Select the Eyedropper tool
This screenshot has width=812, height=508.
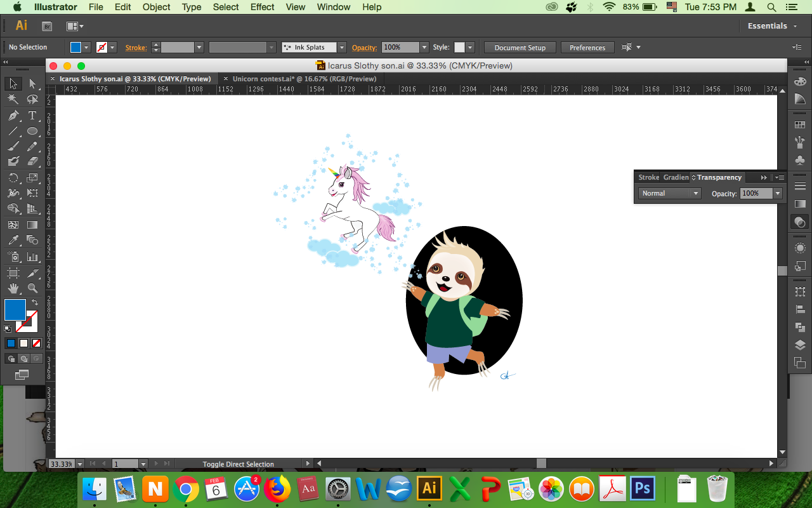tap(13, 240)
